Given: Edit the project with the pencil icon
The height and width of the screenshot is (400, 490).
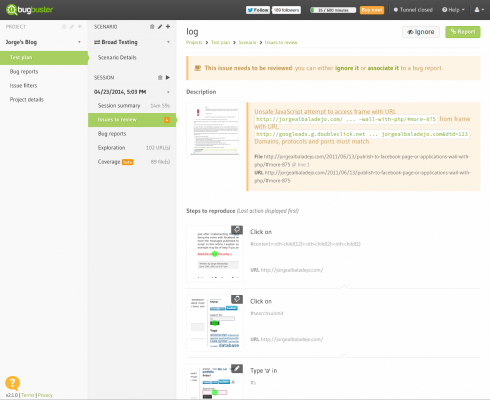Looking at the screenshot, I should (72, 27).
